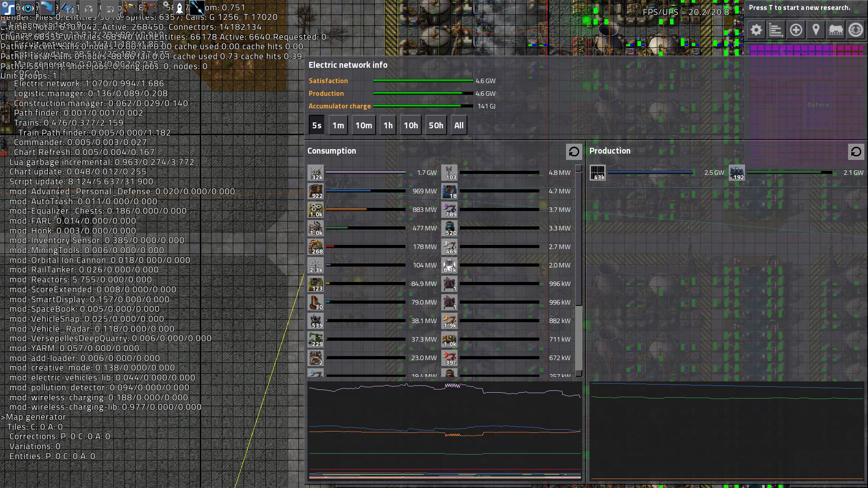Select the 10m time range

363,126
